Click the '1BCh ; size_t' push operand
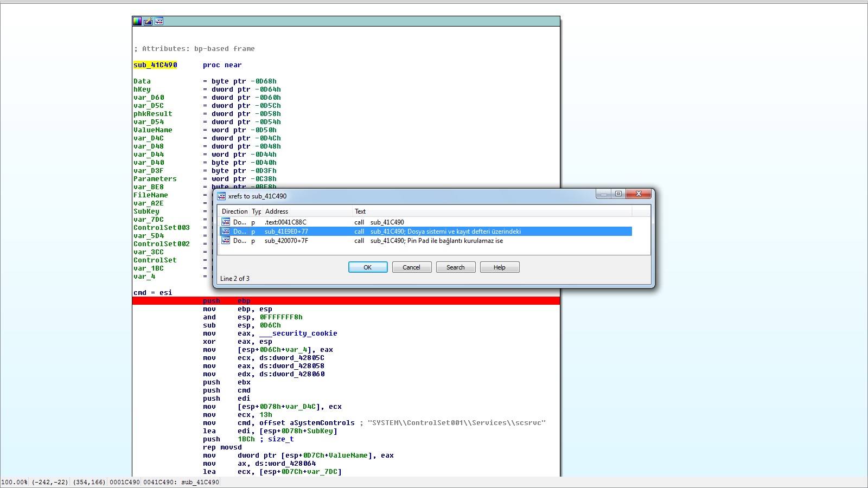 (x=266, y=439)
